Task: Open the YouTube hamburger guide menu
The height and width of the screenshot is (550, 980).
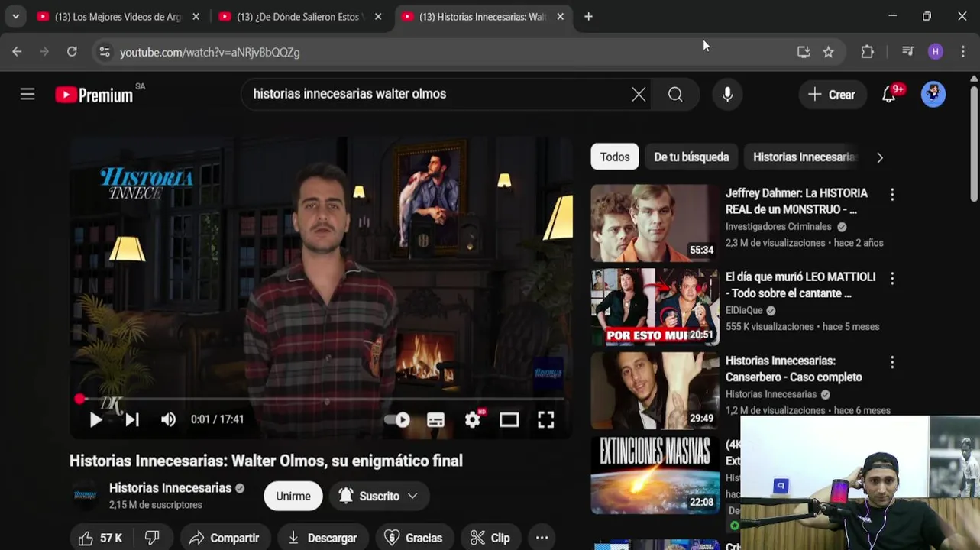Action: click(27, 94)
